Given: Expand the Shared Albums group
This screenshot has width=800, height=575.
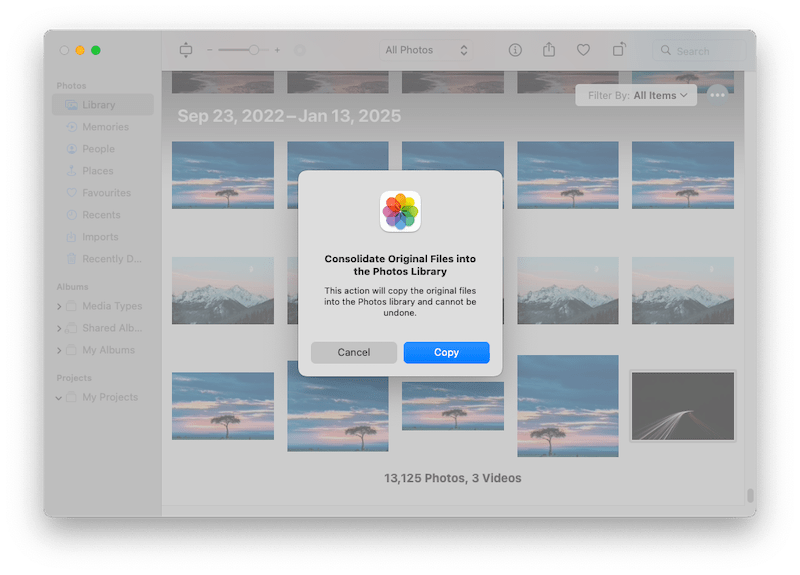Looking at the screenshot, I should click(x=59, y=329).
